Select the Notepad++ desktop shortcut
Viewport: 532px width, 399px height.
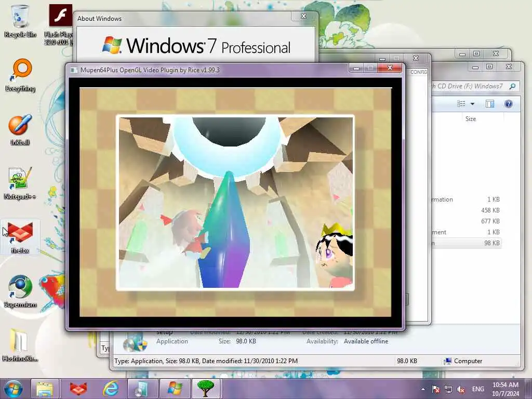[x=20, y=183]
